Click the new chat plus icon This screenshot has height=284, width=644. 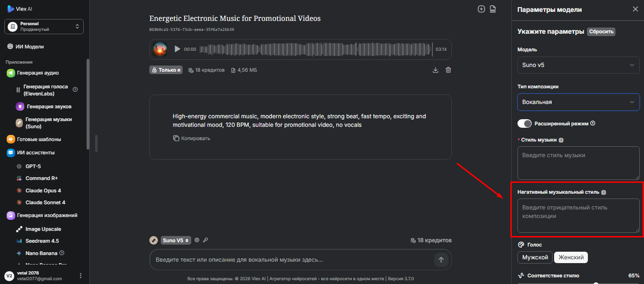click(x=481, y=9)
